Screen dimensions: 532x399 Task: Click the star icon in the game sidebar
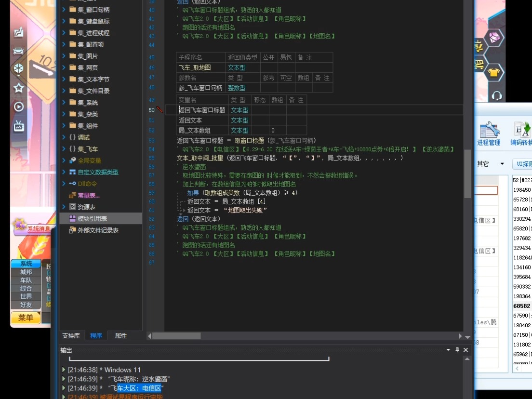pos(19,89)
